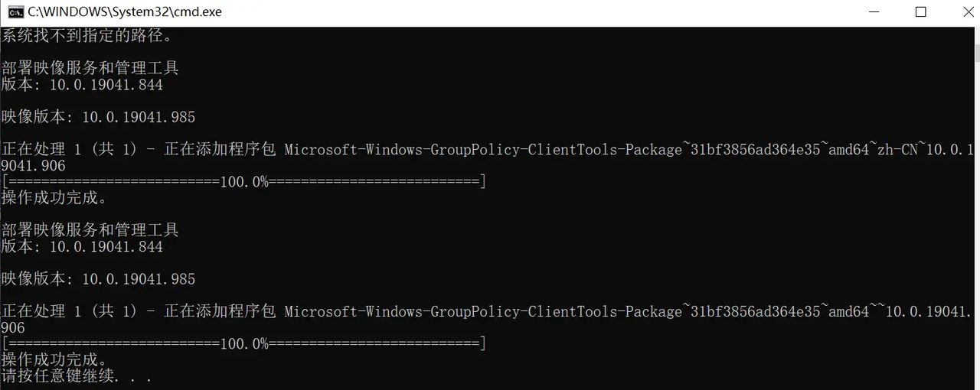Click the line 系统找不到指定的路径。
980x390 pixels.
pos(88,35)
